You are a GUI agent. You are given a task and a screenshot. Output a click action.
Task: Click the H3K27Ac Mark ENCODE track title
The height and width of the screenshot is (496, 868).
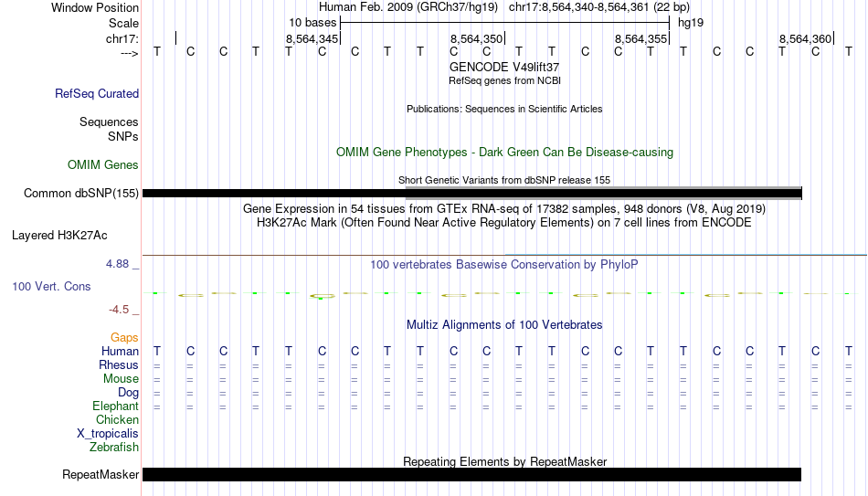(x=504, y=223)
